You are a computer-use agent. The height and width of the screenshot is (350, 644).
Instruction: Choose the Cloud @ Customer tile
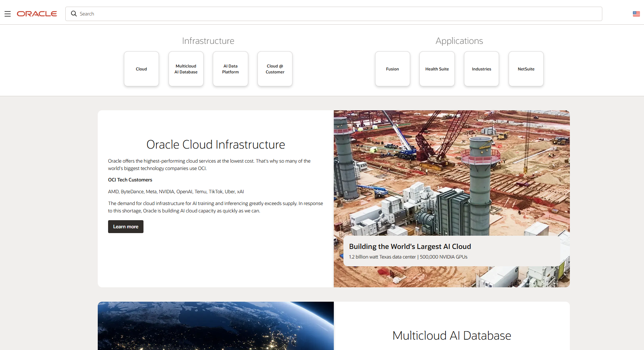pyautogui.click(x=275, y=69)
